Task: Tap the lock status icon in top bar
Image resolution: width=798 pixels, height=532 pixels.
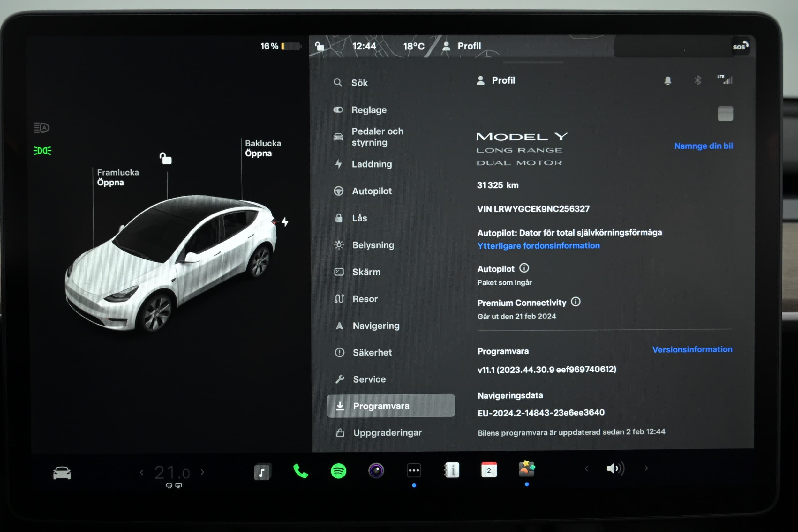Action: tap(320, 46)
